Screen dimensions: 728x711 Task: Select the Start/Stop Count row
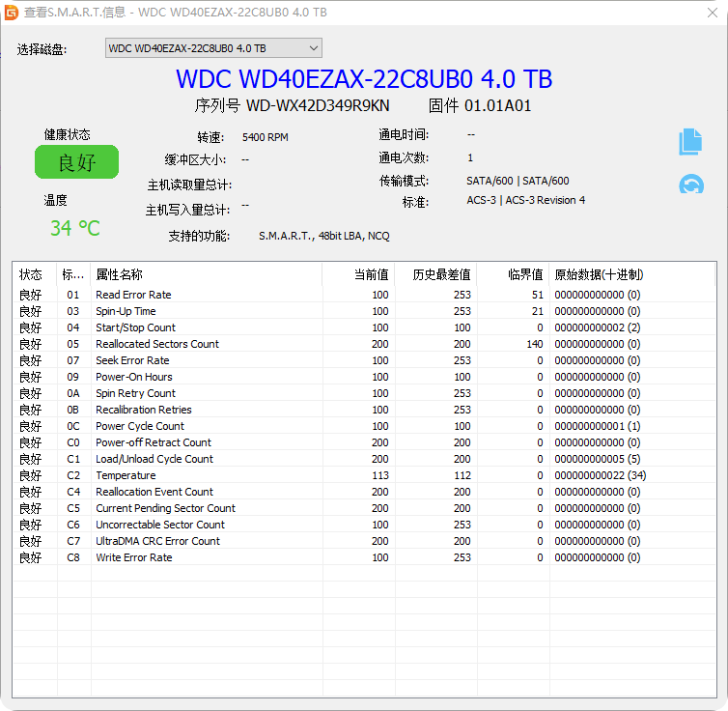(364, 327)
